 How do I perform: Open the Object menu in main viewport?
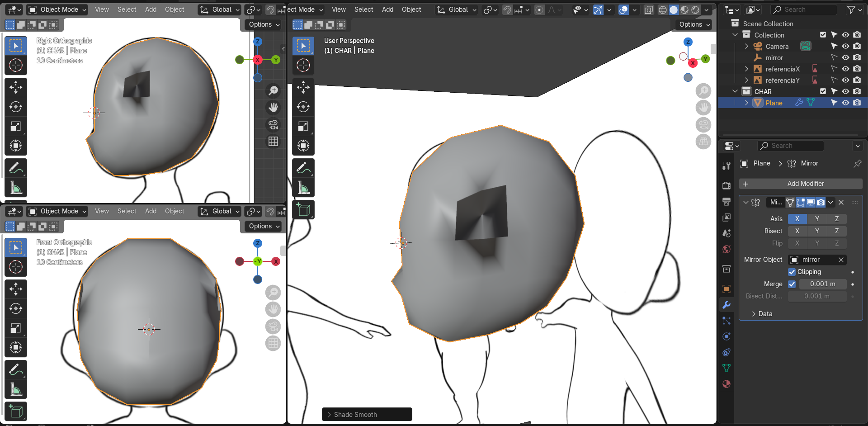click(411, 9)
